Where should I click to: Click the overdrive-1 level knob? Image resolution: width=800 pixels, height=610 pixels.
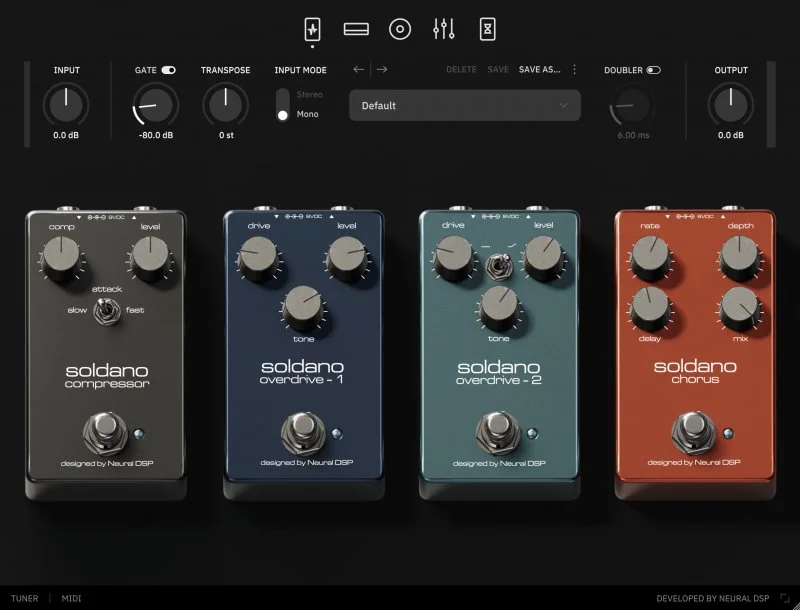347,258
